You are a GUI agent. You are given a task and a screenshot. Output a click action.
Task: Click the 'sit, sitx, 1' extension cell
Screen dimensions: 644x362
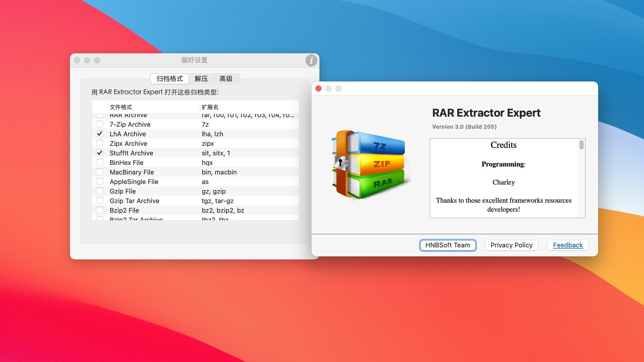click(x=216, y=153)
